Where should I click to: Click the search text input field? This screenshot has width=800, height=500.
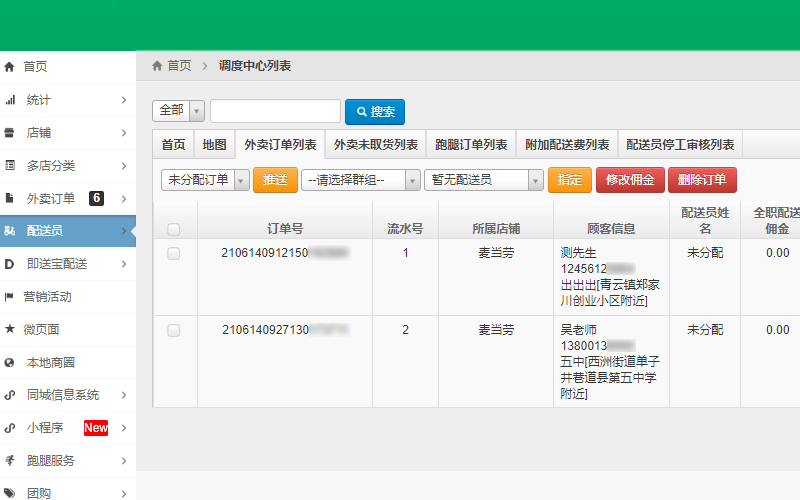[275, 111]
